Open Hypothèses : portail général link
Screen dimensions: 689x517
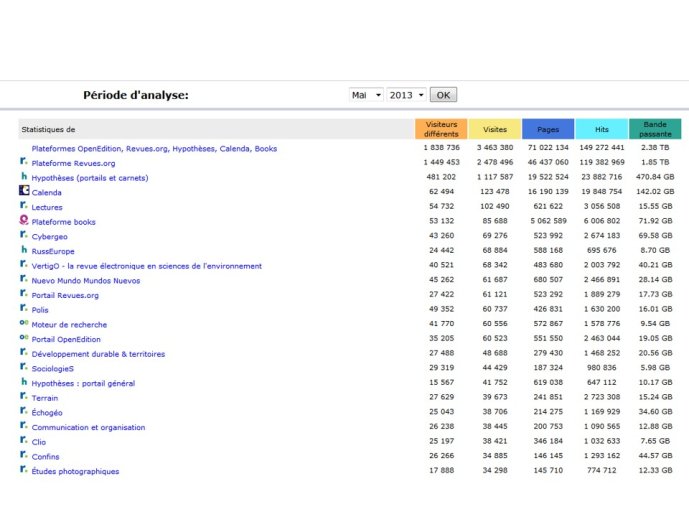[x=83, y=383]
